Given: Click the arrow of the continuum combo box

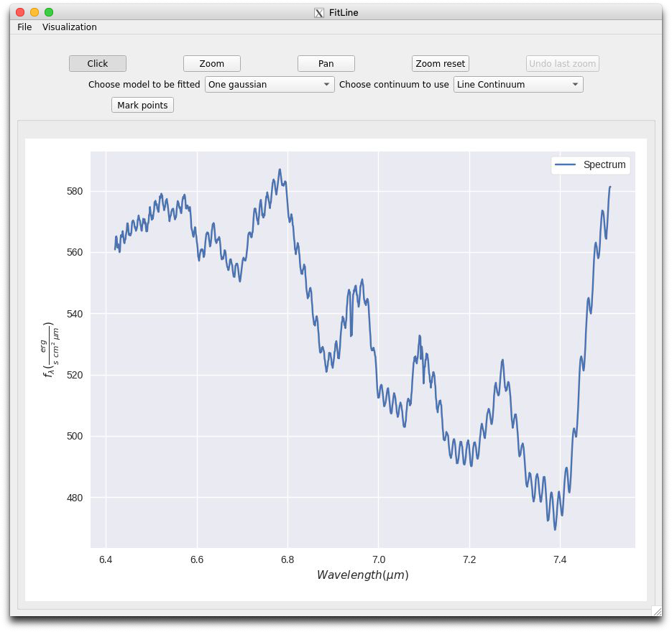Looking at the screenshot, I should (575, 84).
